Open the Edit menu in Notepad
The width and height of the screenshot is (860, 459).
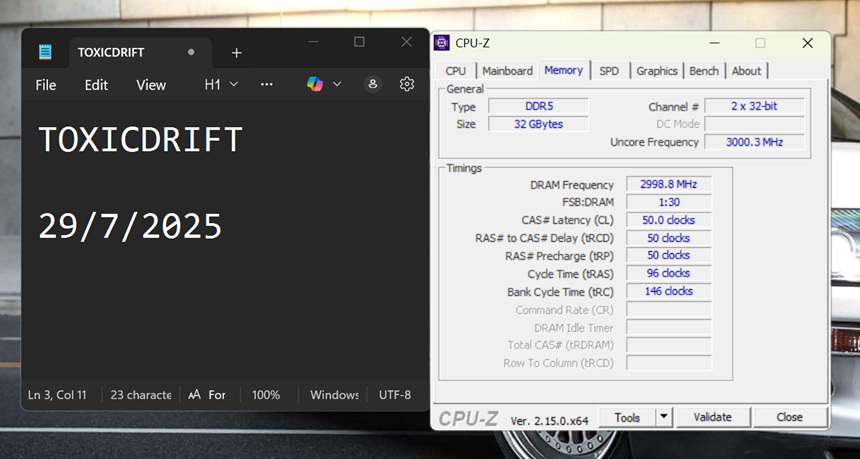click(96, 85)
